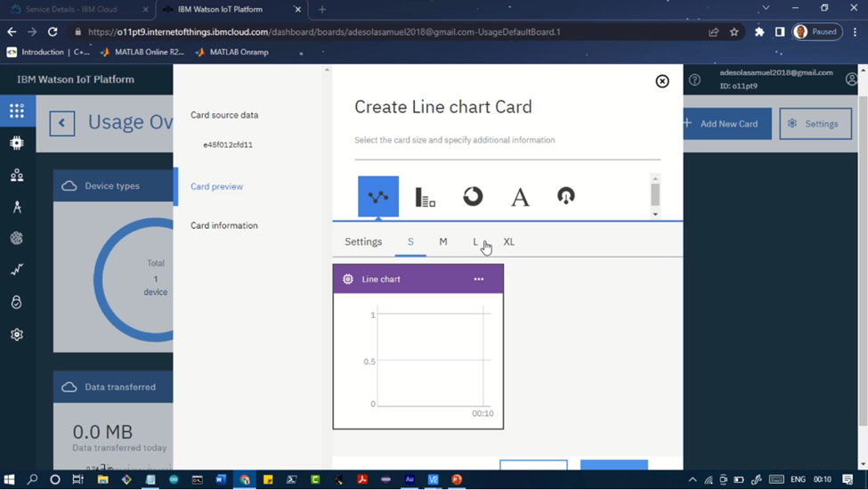868x490 pixels.
Task: Open Chrome menu three dots
Action: [856, 32]
